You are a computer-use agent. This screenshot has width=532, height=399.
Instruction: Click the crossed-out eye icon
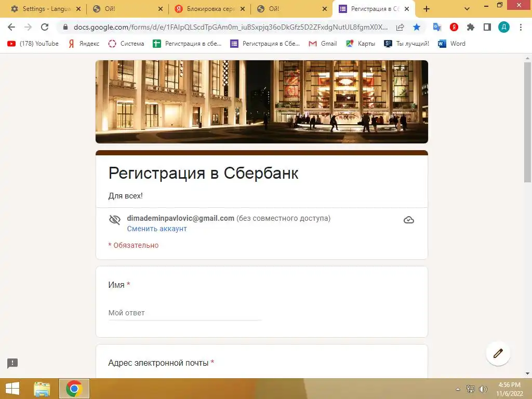[x=115, y=220]
